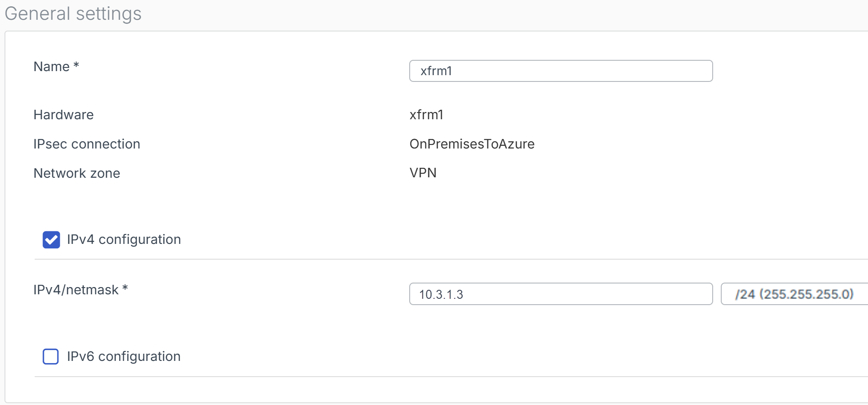Screen dimensions: 868x405
Task: Click the VPN network zone value
Action: (423, 173)
